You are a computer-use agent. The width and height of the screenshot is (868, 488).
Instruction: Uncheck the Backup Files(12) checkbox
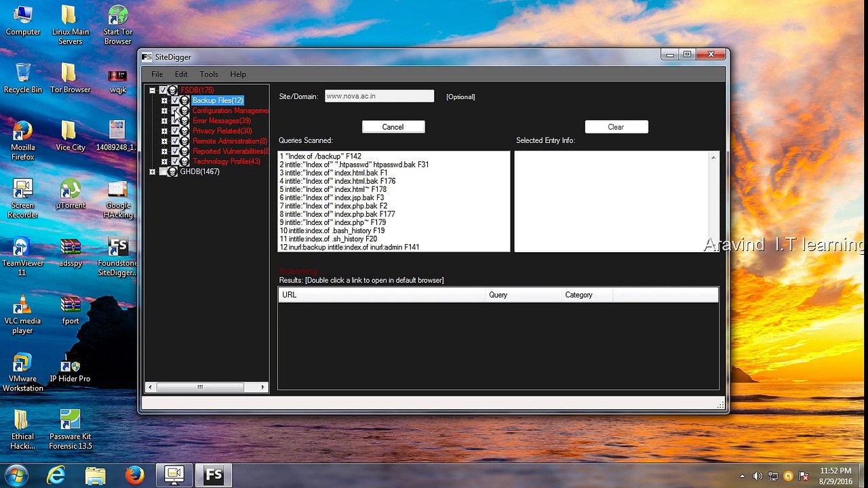click(x=175, y=100)
